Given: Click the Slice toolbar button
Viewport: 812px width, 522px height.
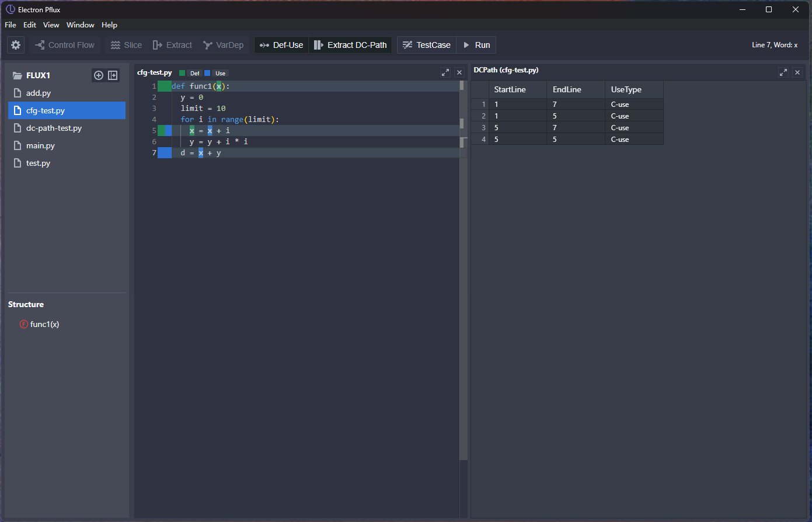Looking at the screenshot, I should pyautogui.click(x=126, y=45).
